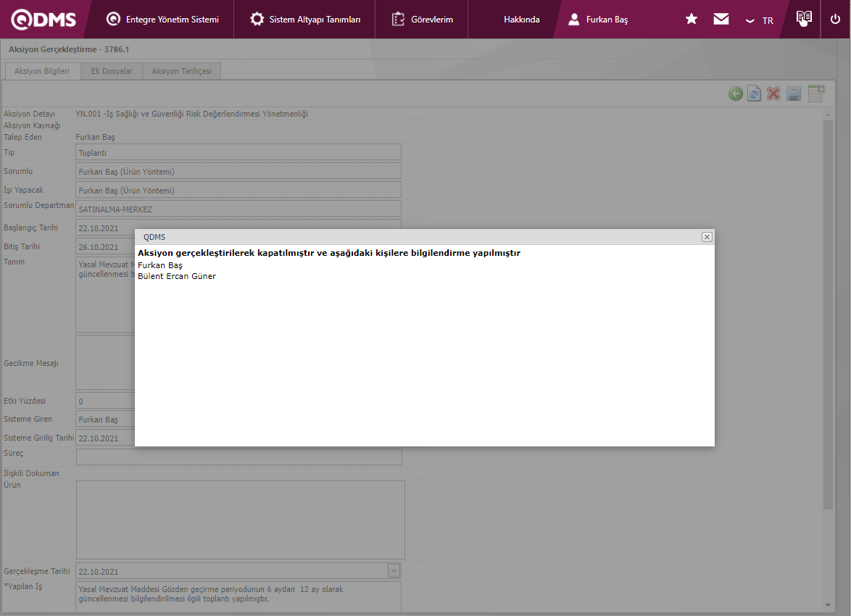Click the favorites star icon
The image size is (851, 616).
[x=691, y=19]
